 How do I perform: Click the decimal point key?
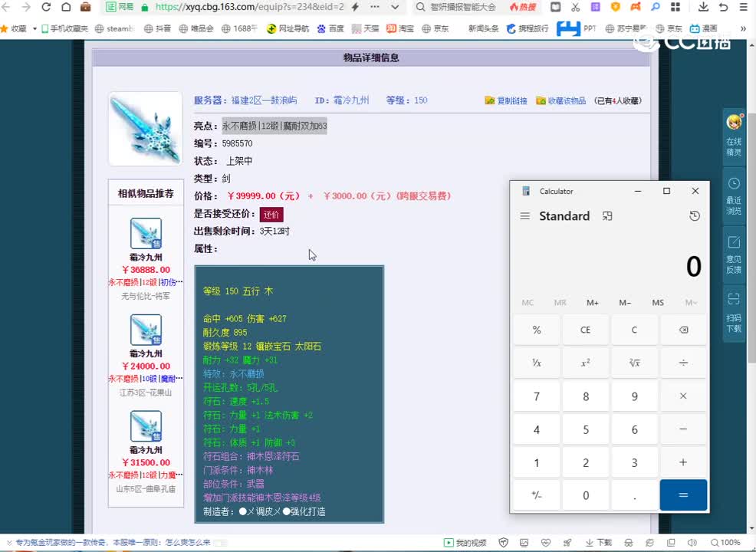click(635, 495)
